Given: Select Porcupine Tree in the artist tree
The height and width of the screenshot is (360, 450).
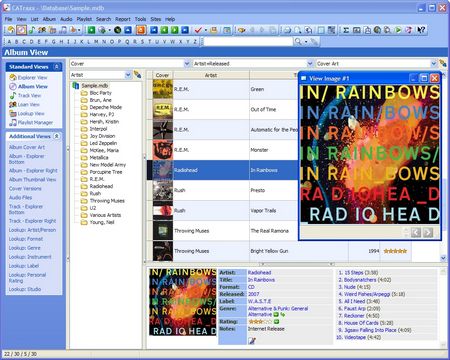Looking at the screenshot, I should pyautogui.click(x=106, y=172).
